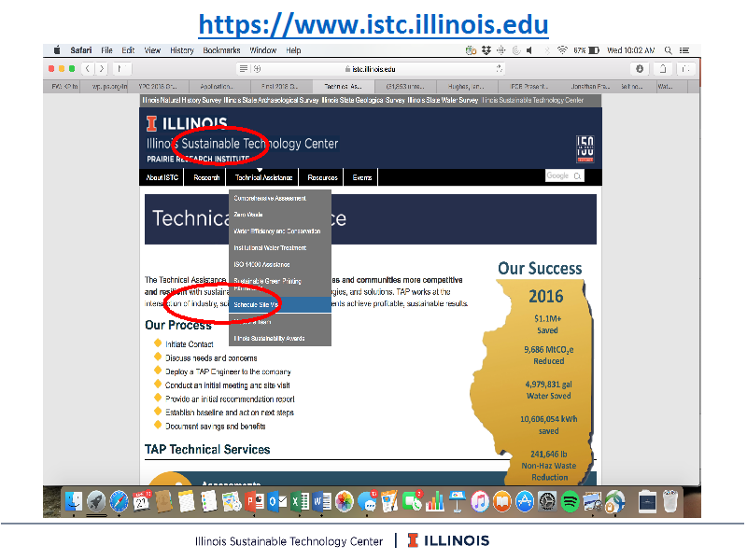This screenshot has width=747, height=560.
Task: Click the Google search field on page
Action: 558,175
